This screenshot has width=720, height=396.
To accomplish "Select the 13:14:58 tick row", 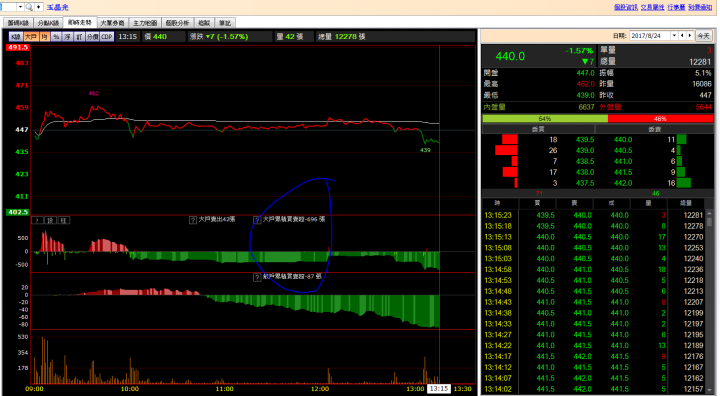I will pos(594,270).
